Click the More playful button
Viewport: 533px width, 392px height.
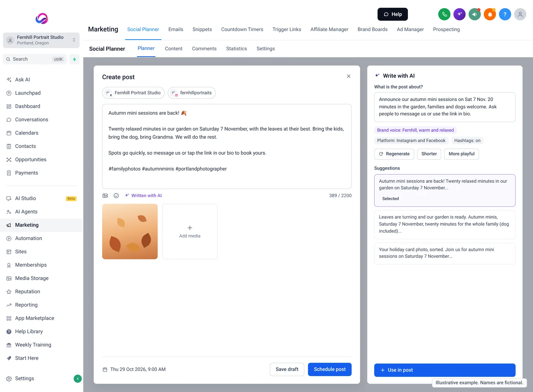click(462, 154)
